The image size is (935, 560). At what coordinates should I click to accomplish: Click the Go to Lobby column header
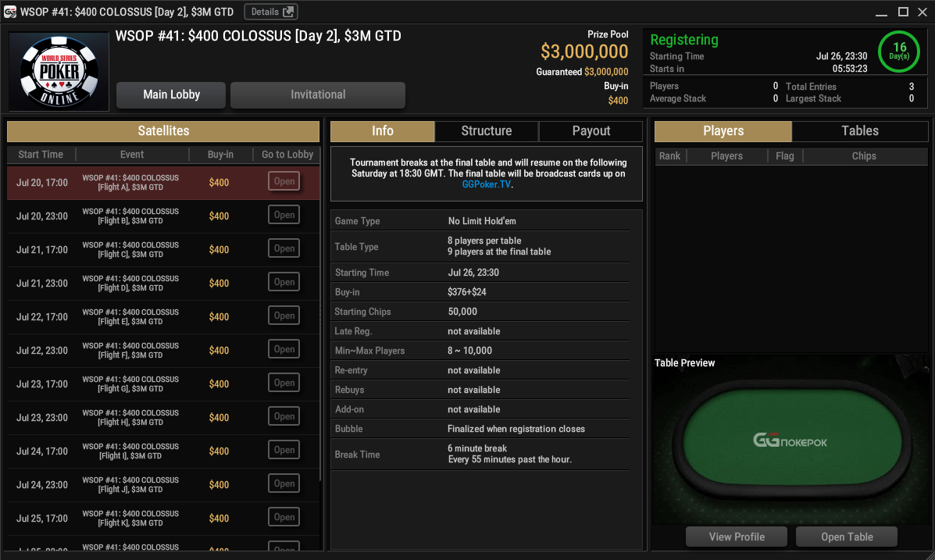[287, 155]
